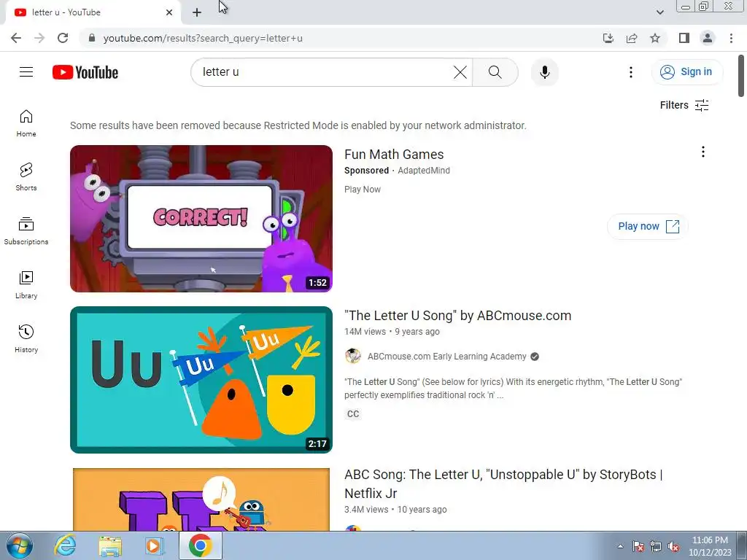Image resolution: width=747 pixels, height=560 pixels.
Task: Open Windows Media Player from taskbar
Action: (155, 545)
